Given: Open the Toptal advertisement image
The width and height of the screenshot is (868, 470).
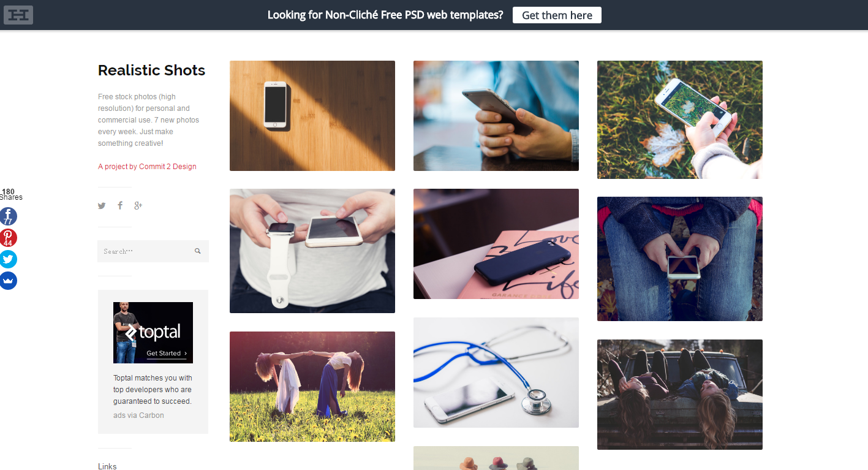Looking at the screenshot, I should coord(153,333).
